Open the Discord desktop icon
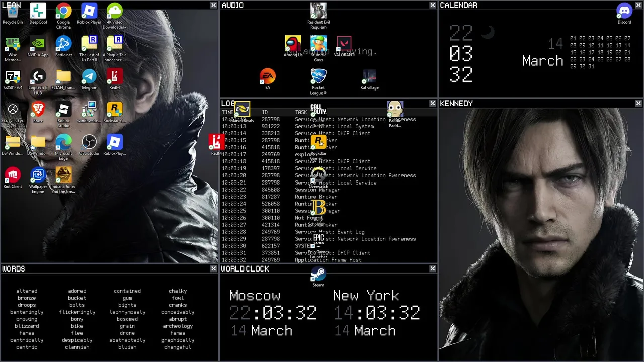644x362 pixels. point(624,14)
